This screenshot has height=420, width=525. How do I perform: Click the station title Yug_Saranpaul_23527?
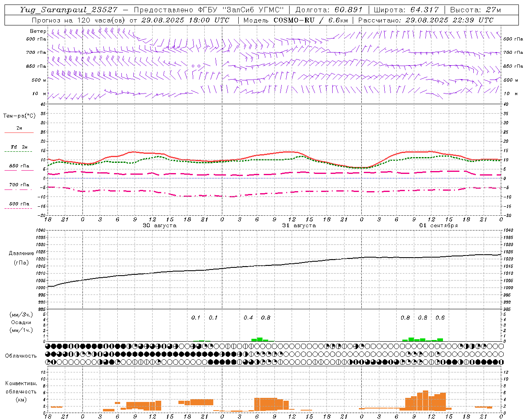tap(68, 10)
